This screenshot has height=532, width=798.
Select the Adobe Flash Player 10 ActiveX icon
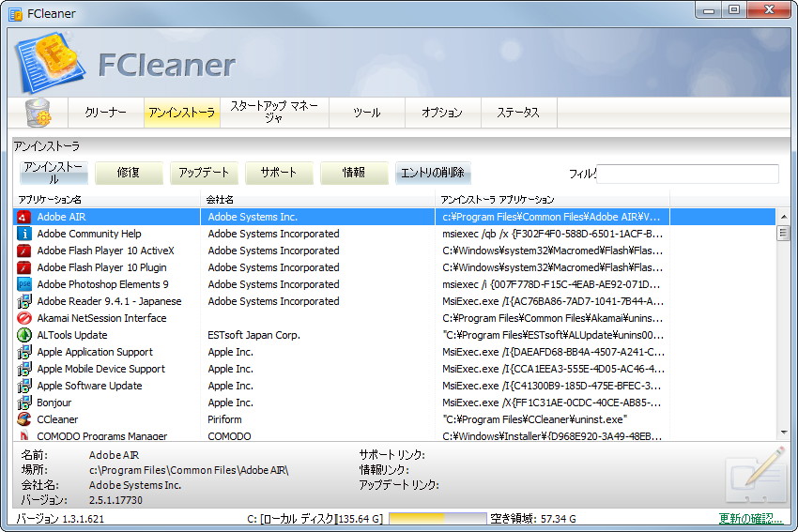(23, 251)
